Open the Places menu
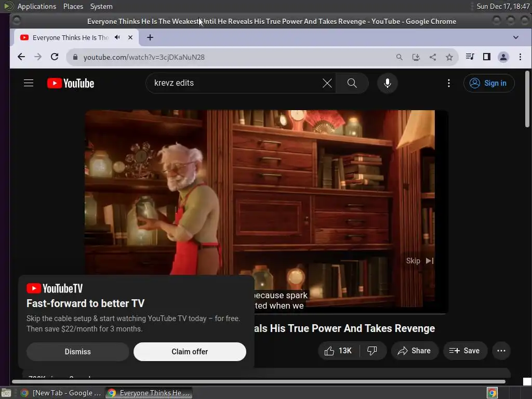 (73, 6)
